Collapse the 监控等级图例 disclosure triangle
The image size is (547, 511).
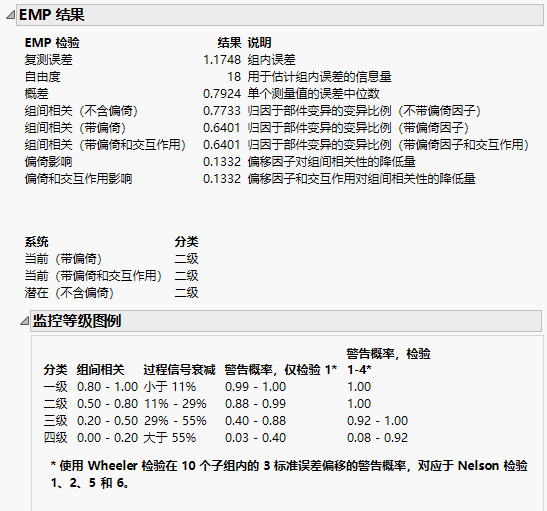(x=24, y=321)
